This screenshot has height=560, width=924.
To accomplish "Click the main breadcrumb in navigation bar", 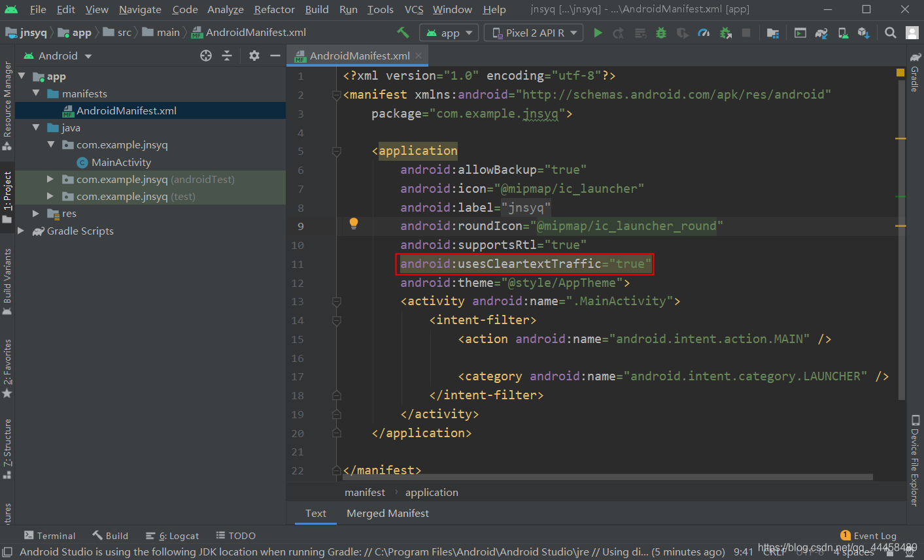I will pyautogui.click(x=161, y=33).
